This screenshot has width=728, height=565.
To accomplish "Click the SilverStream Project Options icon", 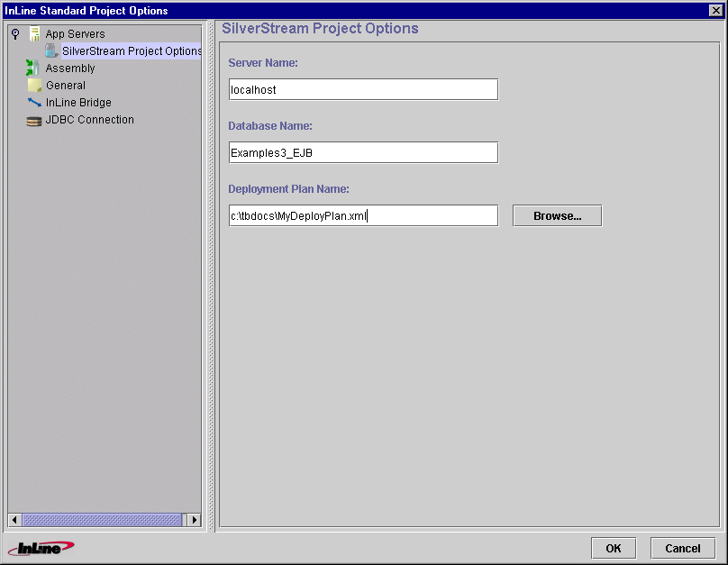I will pyautogui.click(x=51, y=50).
